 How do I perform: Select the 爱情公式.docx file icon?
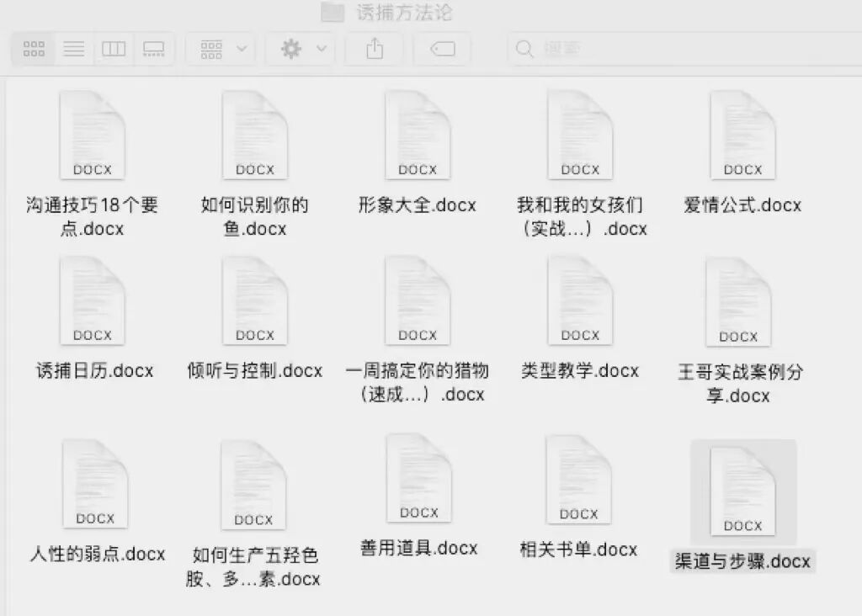pos(742,135)
